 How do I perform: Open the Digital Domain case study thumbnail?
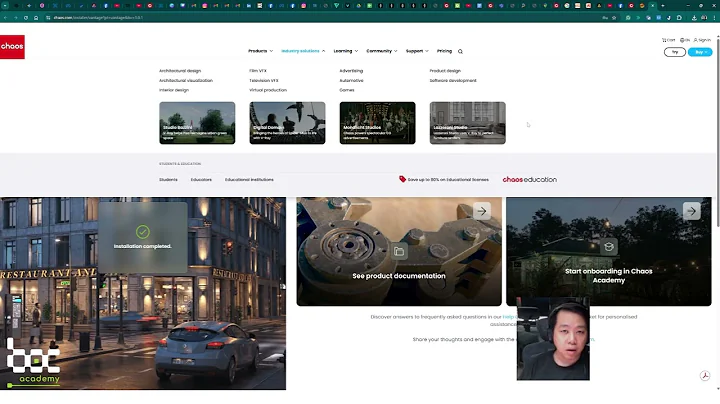(x=287, y=123)
